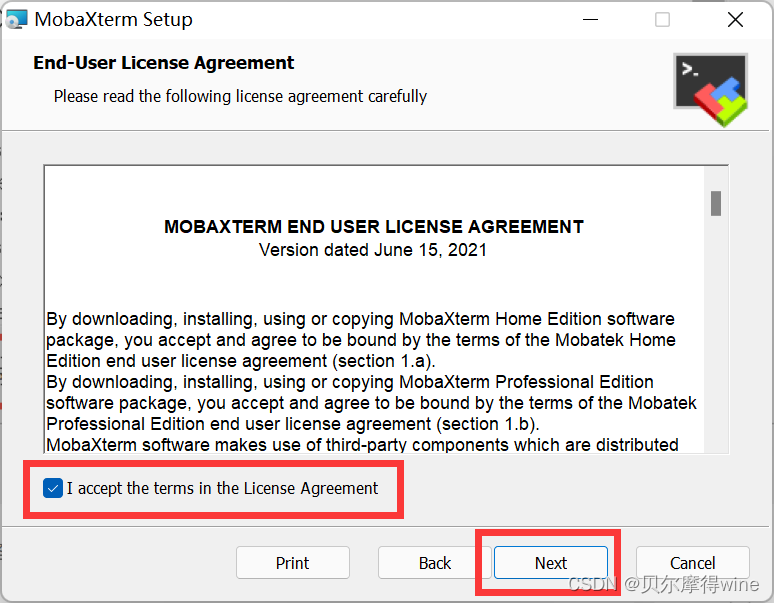This screenshot has height=603, width=774.
Task: Print the license agreement
Action: coord(293,563)
